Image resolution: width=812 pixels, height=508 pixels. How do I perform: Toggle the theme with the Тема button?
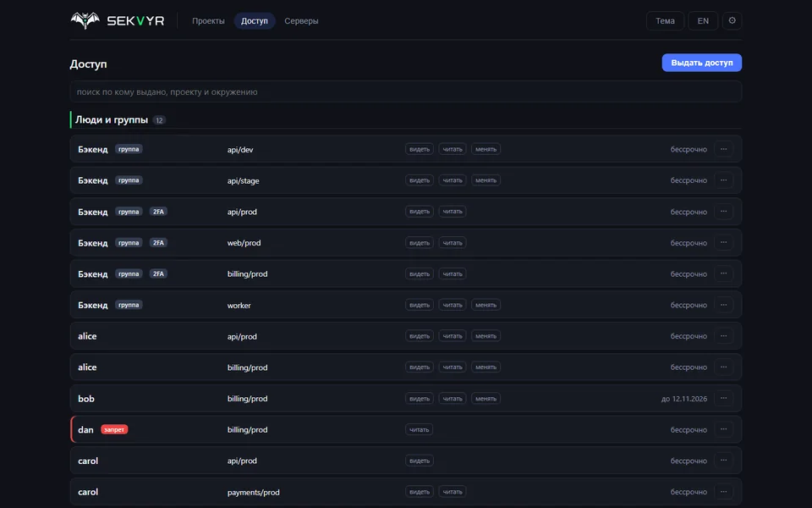(665, 20)
